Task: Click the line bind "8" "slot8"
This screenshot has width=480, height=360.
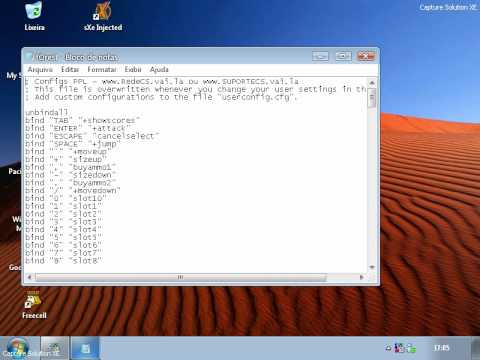Action: click(x=63, y=261)
